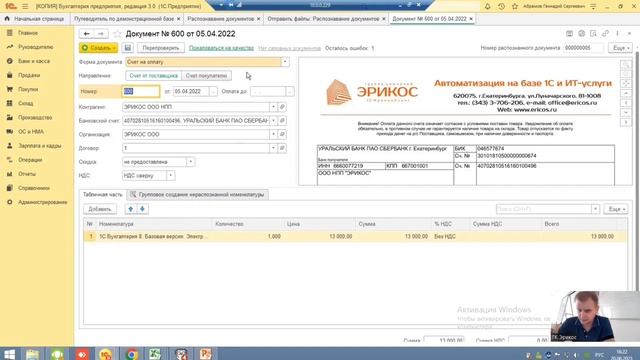640x360 pixels.
Task: Open File Explorer from the taskbar
Action: pos(32,354)
